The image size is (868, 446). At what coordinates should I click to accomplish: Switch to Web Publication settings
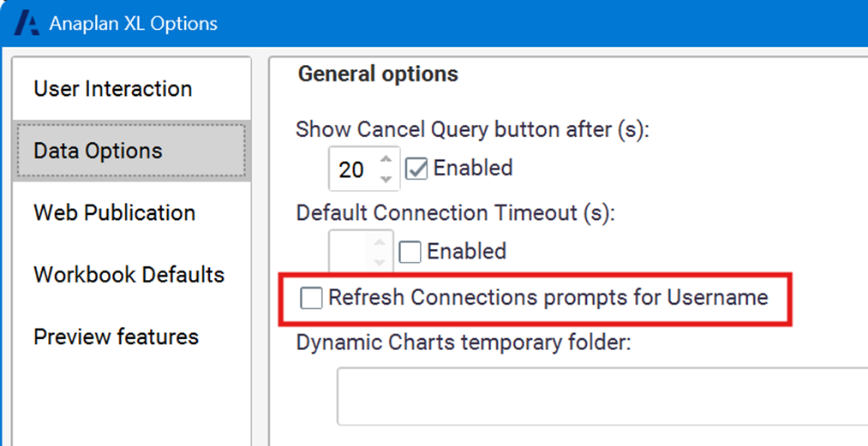tap(114, 212)
